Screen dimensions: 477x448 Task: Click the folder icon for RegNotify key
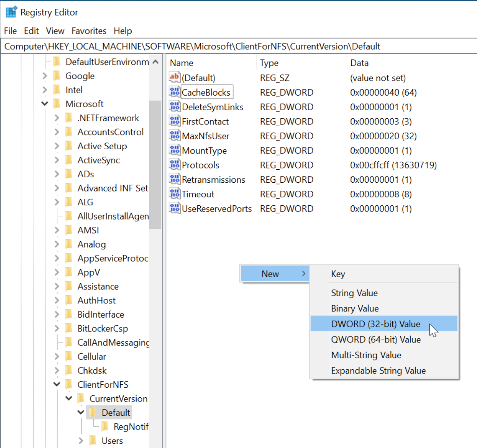click(x=105, y=427)
